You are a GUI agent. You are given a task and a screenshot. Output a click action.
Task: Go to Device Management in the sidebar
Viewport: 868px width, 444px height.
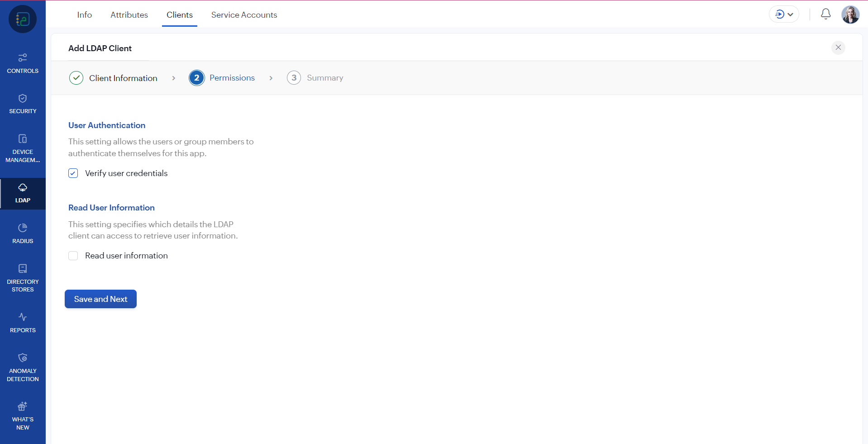click(x=23, y=149)
